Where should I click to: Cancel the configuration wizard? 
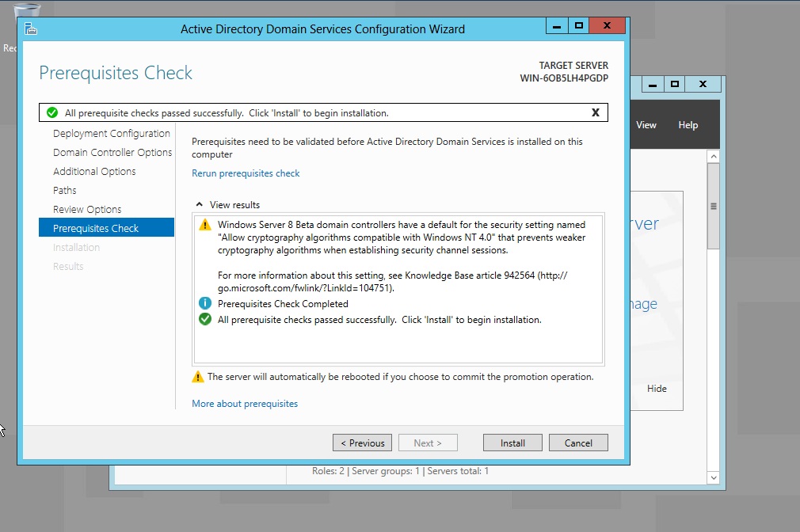[x=578, y=443]
